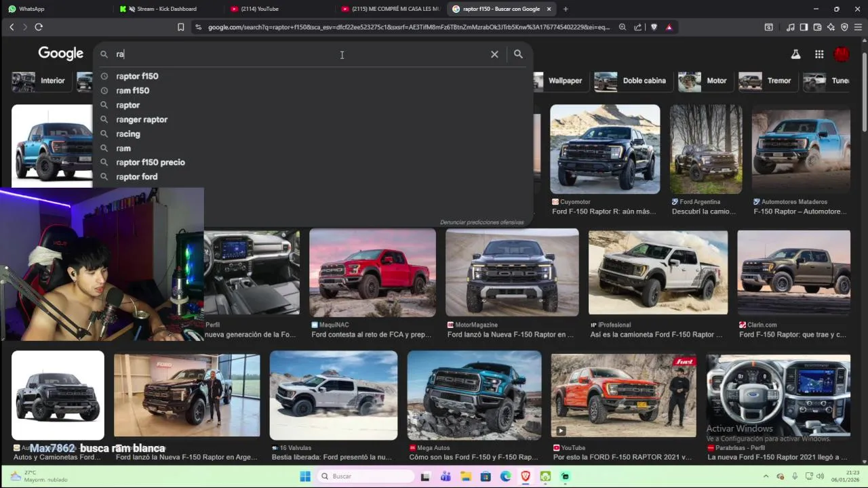868x488 pixels.
Task: Go forward in the browser's history
Action: click(x=25, y=27)
